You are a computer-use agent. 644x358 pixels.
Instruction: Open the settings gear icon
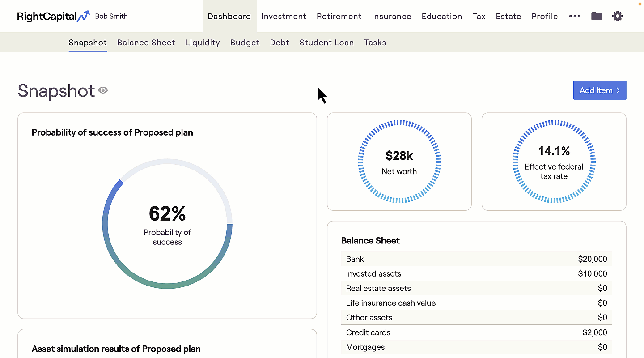[x=617, y=17]
